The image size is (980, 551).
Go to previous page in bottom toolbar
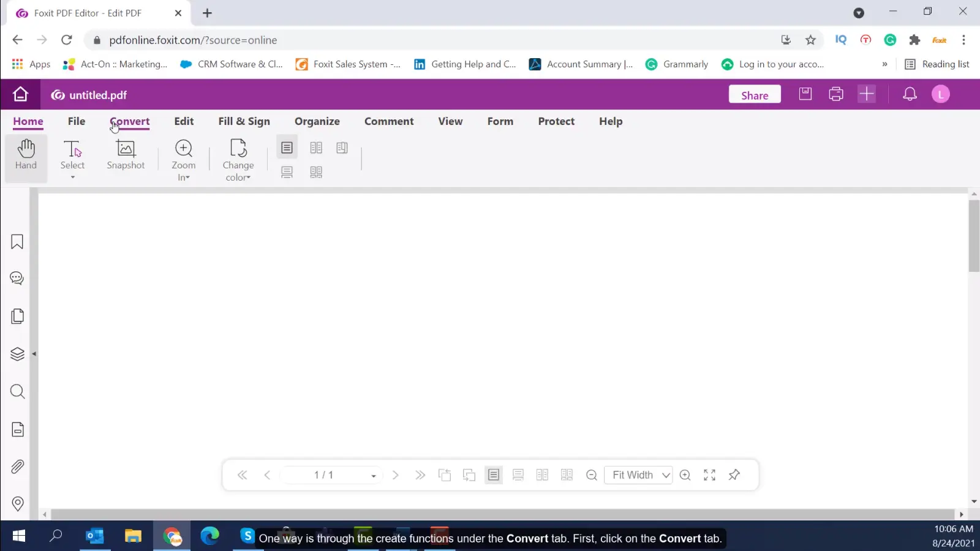pos(267,475)
